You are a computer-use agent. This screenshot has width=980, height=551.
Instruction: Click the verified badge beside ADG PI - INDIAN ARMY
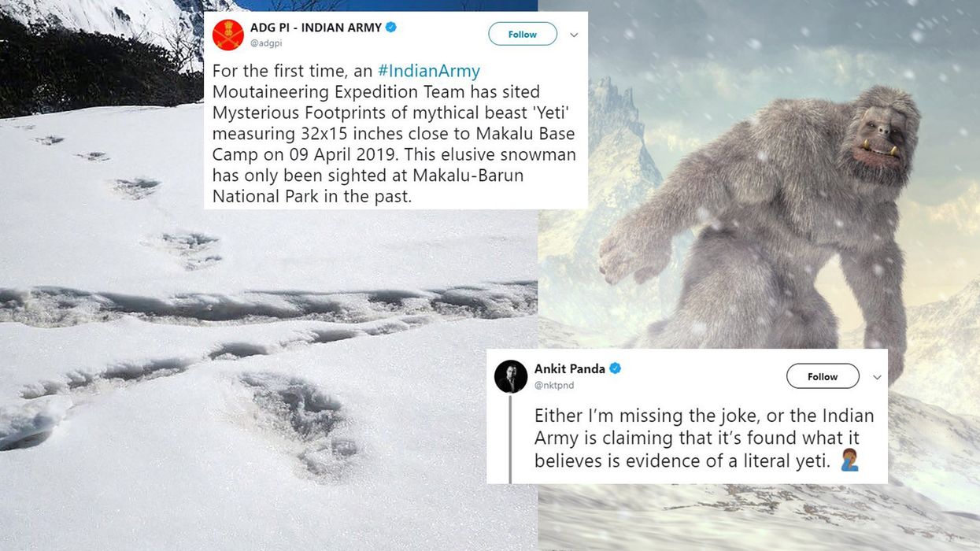coord(391,28)
